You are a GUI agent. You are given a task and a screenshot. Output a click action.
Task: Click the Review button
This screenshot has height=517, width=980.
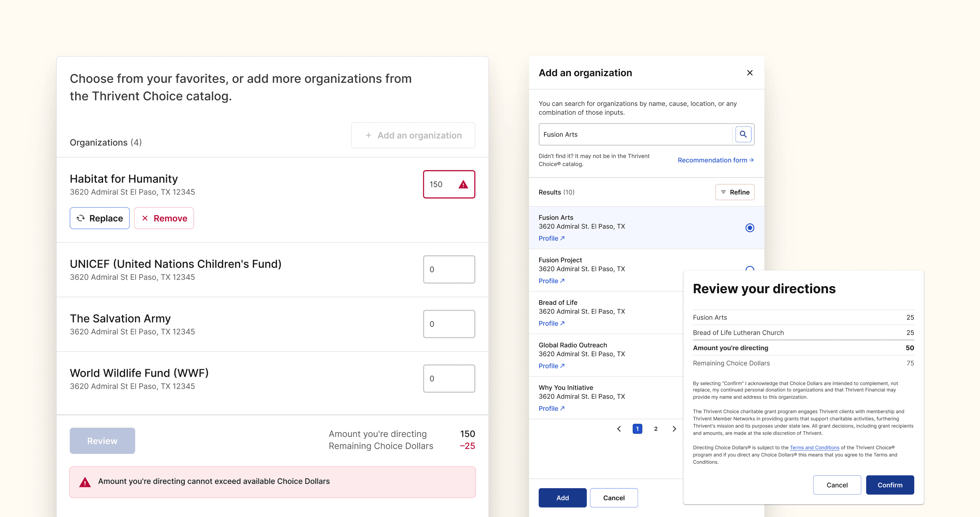coord(102,440)
